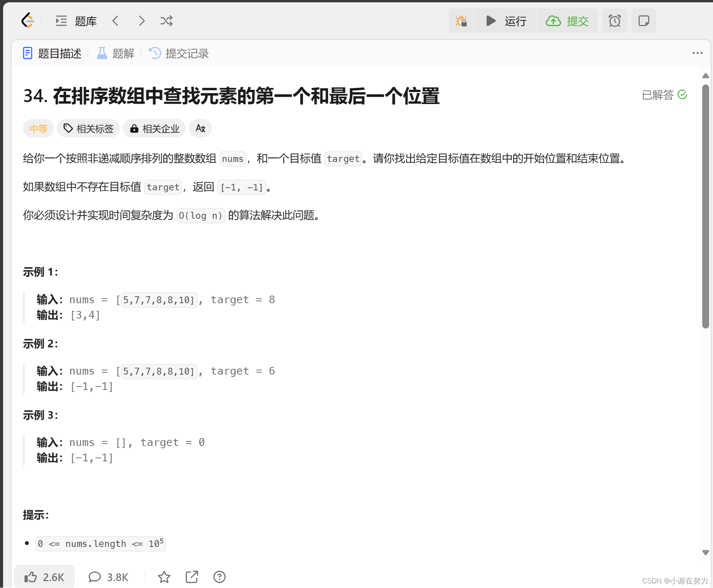Show the 相关标签 related tags
This screenshot has height=588, width=713.
click(88, 128)
